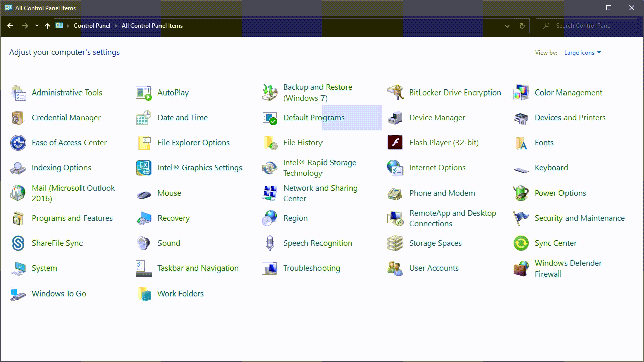Open the Ease of Access Center icon
Screen dimensions: 644x362
click(x=18, y=143)
